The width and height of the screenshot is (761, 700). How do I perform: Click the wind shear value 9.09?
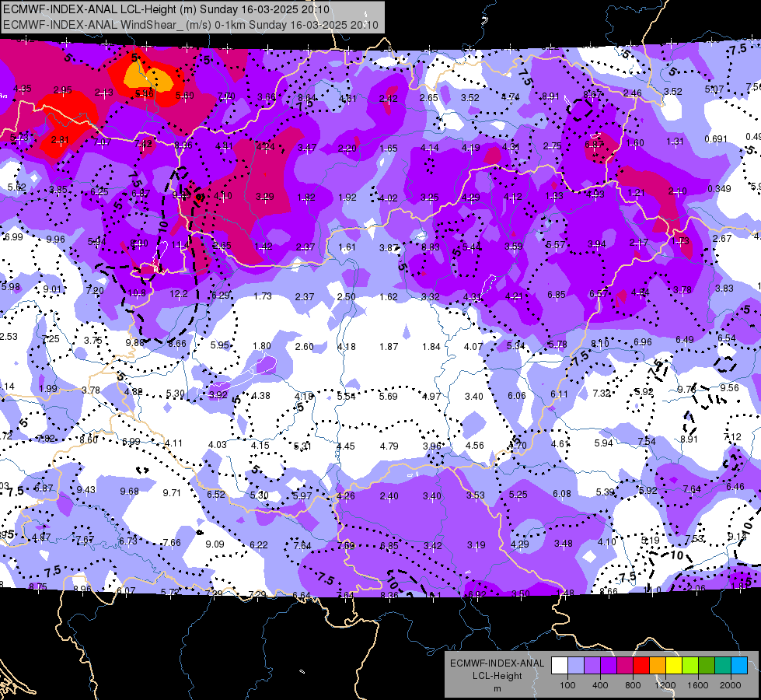(x=215, y=544)
